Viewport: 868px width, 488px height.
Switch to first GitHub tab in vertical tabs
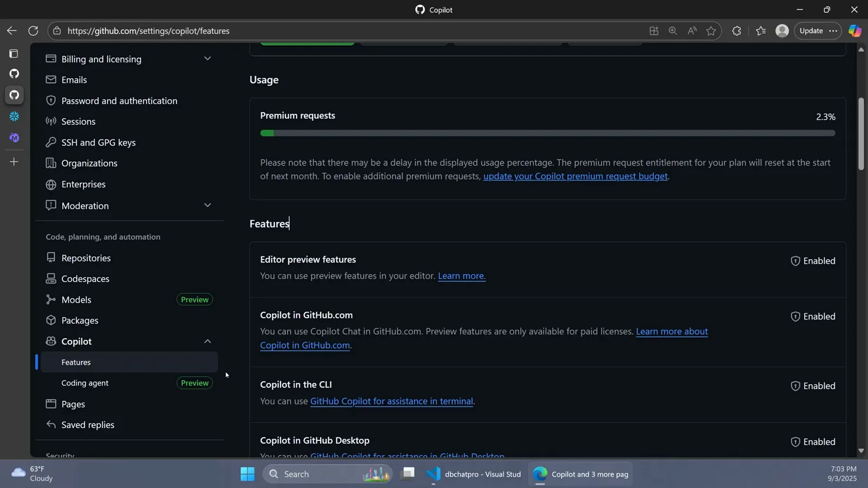click(x=14, y=74)
